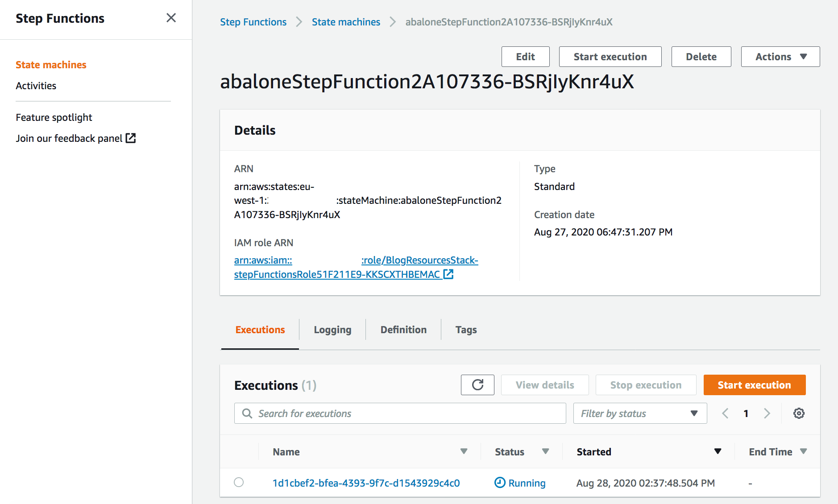Open State machines breadcrumb link
Screen dimensions: 838x504
coord(346,22)
